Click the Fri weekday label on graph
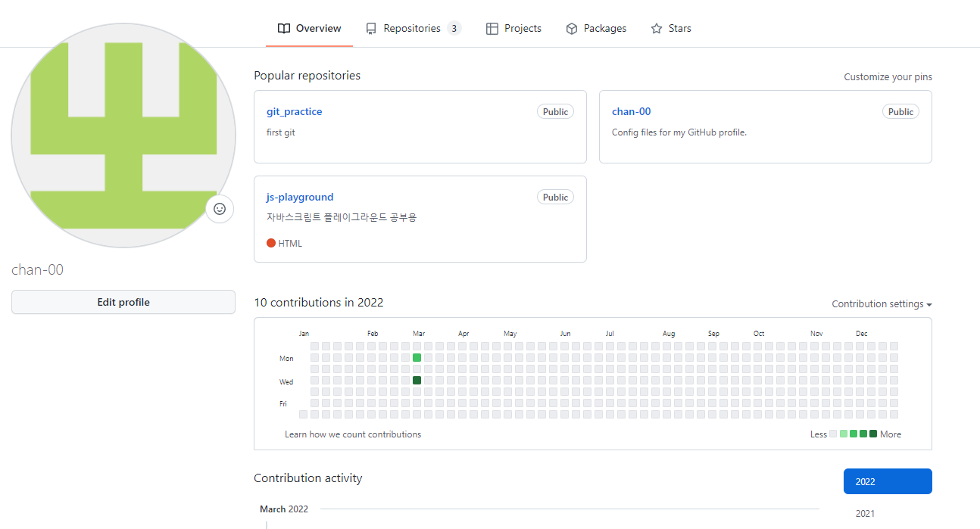The image size is (980, 529). (x=283, y=404)
